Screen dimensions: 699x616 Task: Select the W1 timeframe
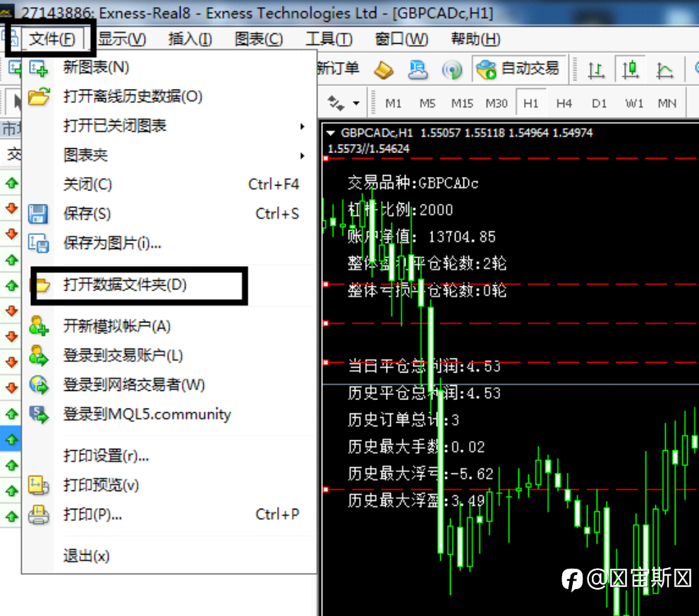pos(634,104)
